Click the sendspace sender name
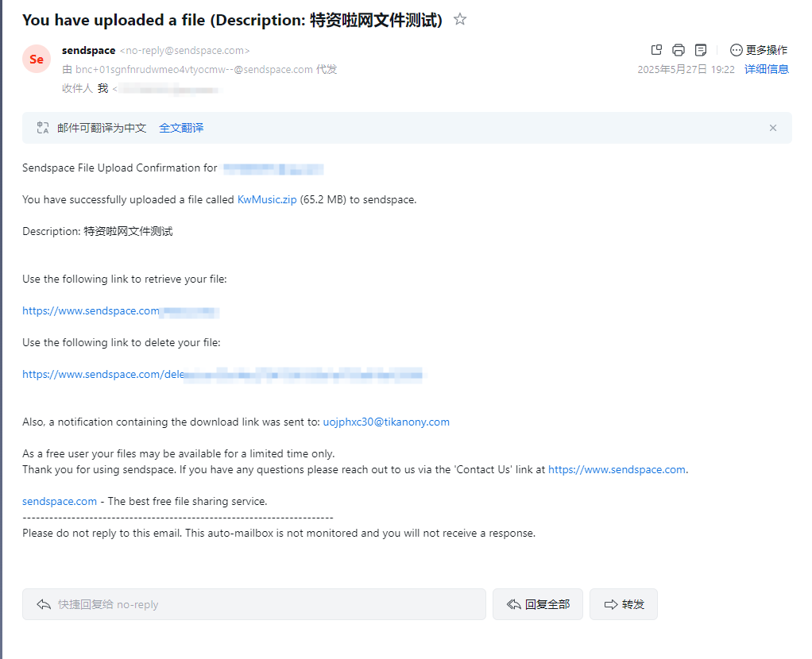The width and height of the screenshot is (812, 659). point(88,50)
